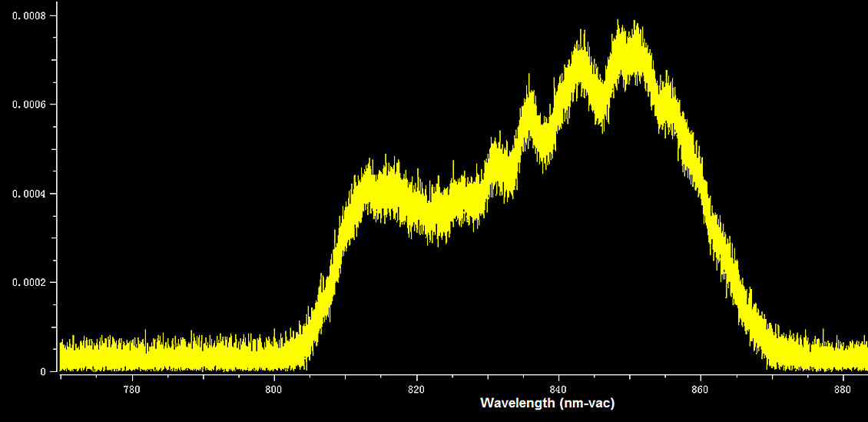Screen dimensions: 868x422
Task: Click the 0.0008 y-axis tick label
Action: [x=28, y=15]
